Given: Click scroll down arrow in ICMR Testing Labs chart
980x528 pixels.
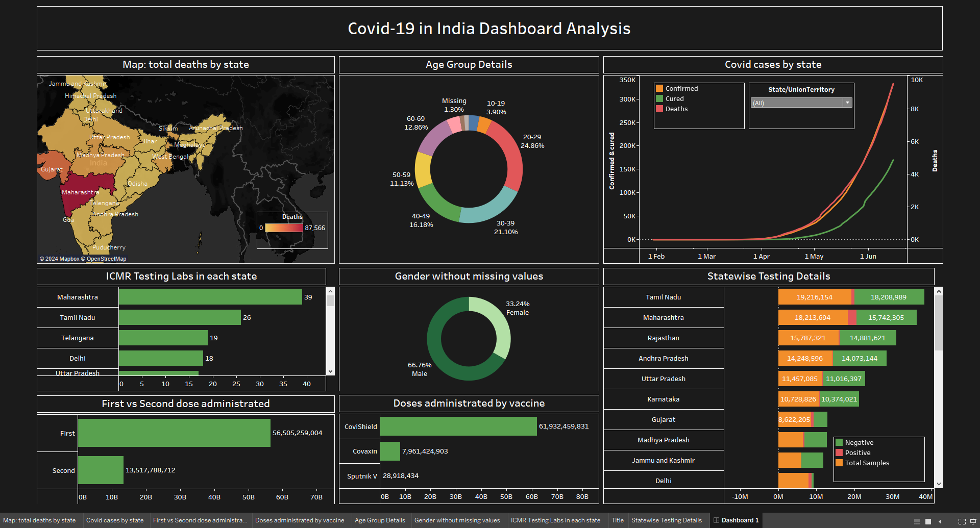Looking at the screenshot, I should [x=330, y=371].
